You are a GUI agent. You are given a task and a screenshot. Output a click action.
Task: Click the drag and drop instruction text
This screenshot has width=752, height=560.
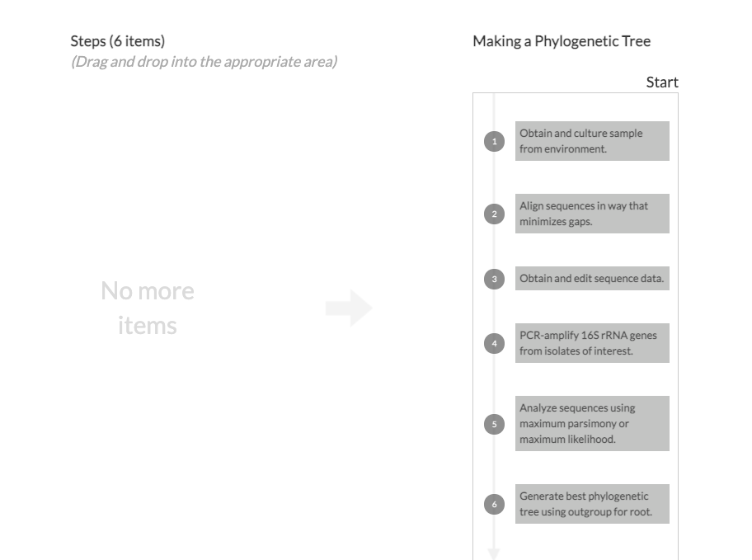pos(204,62)
